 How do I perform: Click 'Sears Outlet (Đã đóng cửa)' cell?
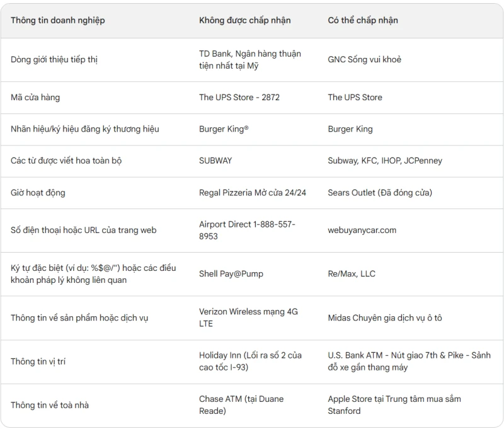pos(380,193)
